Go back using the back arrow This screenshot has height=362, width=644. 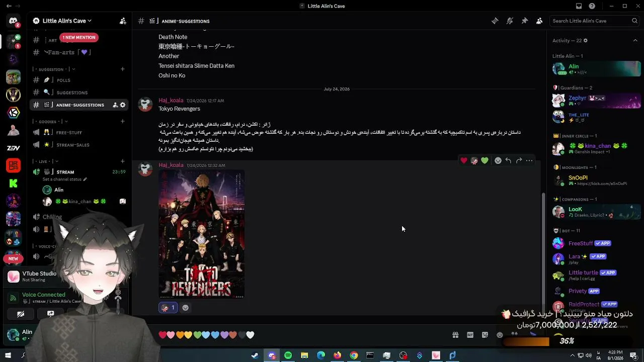tap(10, 6)
